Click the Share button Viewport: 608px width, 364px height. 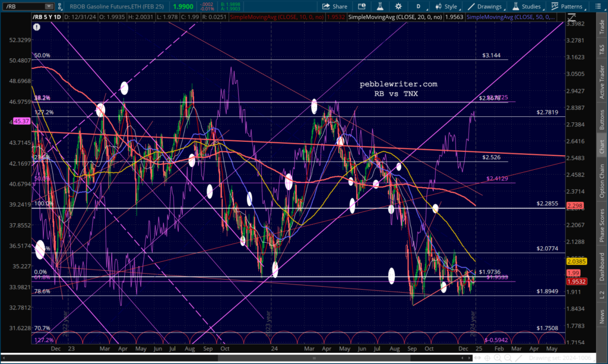[335, 7]
